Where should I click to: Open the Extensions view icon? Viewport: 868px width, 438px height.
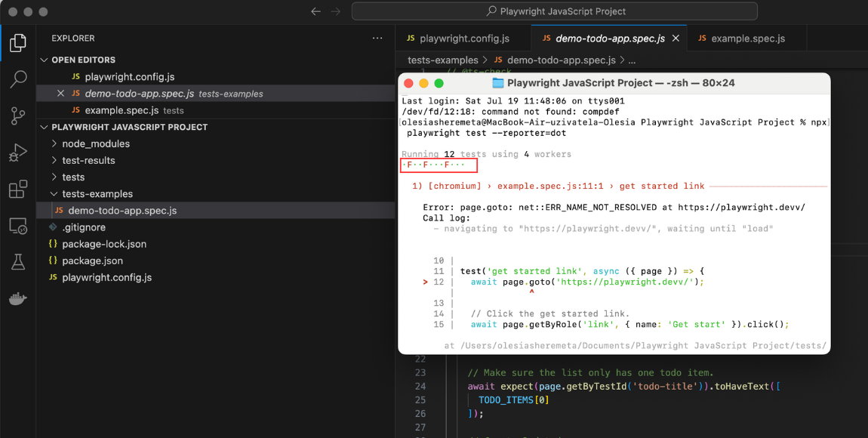pyautogui.click(x=18, y=189)
